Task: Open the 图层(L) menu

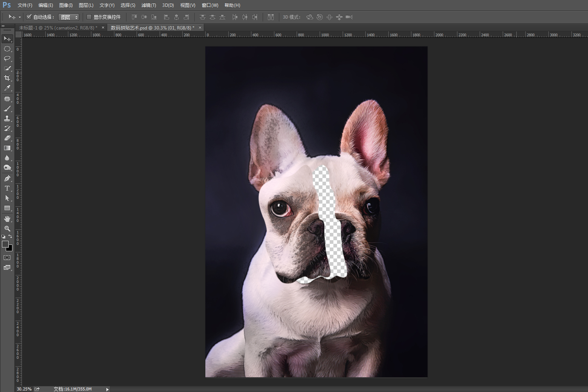Action: click(x=86, y=5)
